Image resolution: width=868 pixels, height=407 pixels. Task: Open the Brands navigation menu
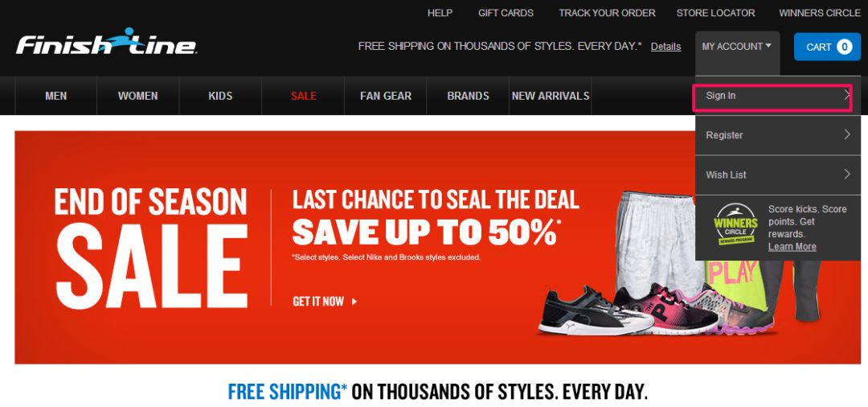click(x=468, y=96)
